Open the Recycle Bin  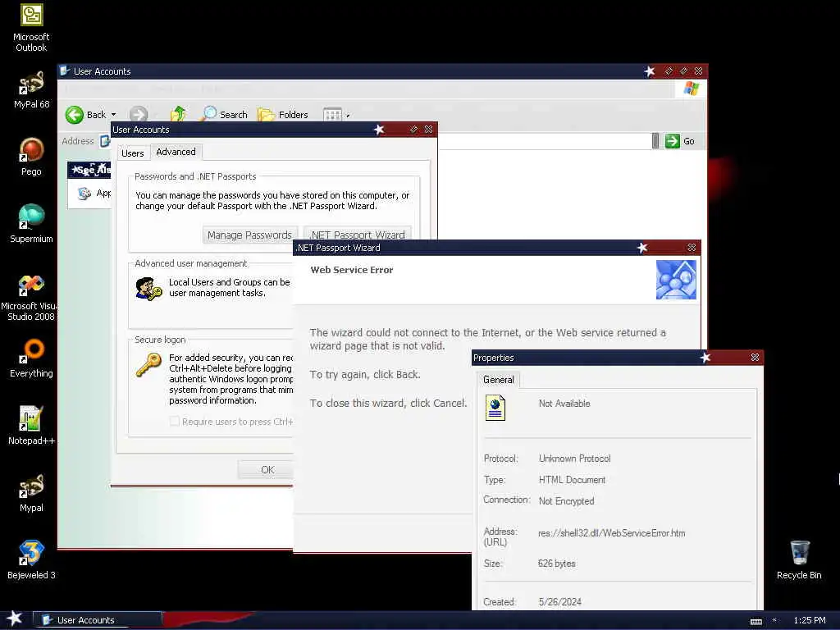click(x=799, y=560)
